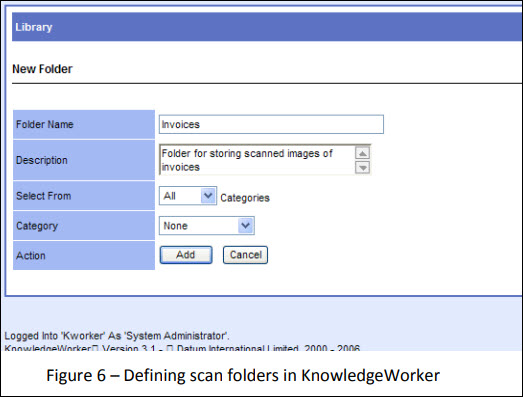523x397 pixels.
Task: Click the KnowledgeWorker Version 3.1 footer text
Action: pos(182,347)
